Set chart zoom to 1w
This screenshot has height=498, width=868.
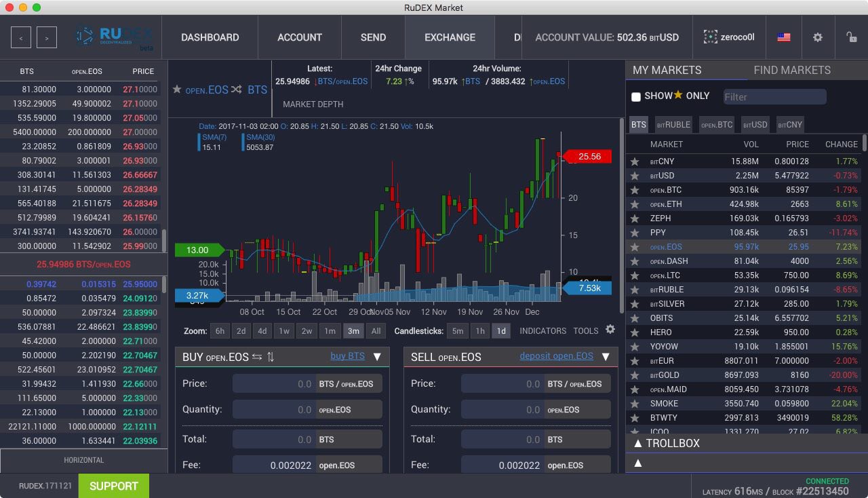point(284,331)
